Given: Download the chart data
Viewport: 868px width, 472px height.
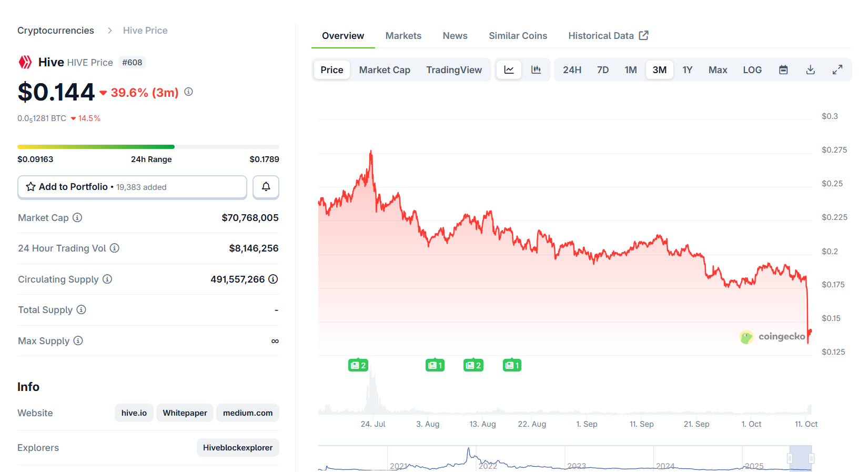Looking at the screenshot, I should coord(811,70).
